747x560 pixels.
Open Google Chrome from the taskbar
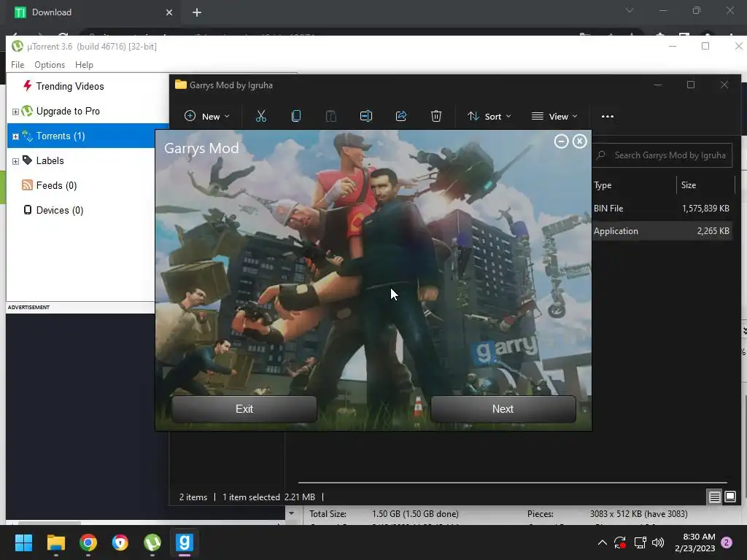(88, 542)
